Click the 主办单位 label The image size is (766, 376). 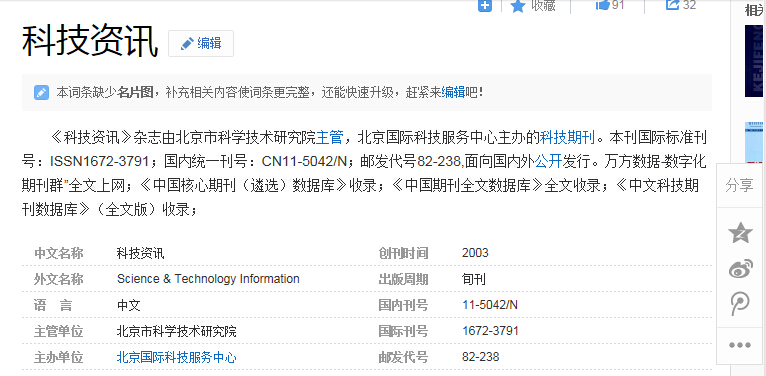pos(59,357)
